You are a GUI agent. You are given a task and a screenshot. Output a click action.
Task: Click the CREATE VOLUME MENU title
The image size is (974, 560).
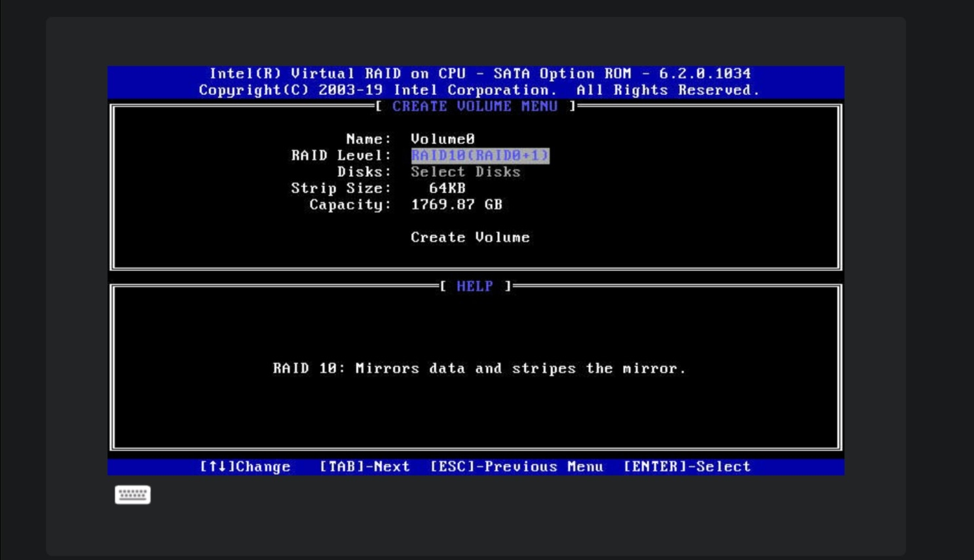coord(475,106)
